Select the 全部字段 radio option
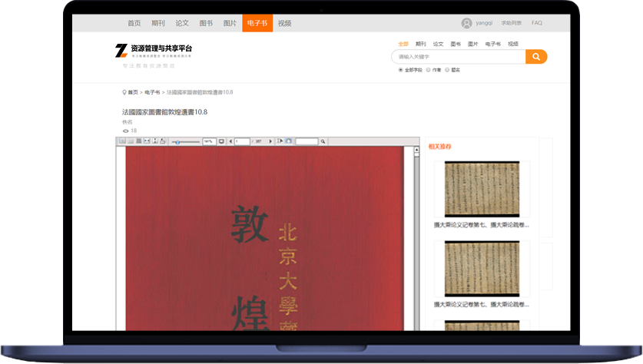 [401, 70]
